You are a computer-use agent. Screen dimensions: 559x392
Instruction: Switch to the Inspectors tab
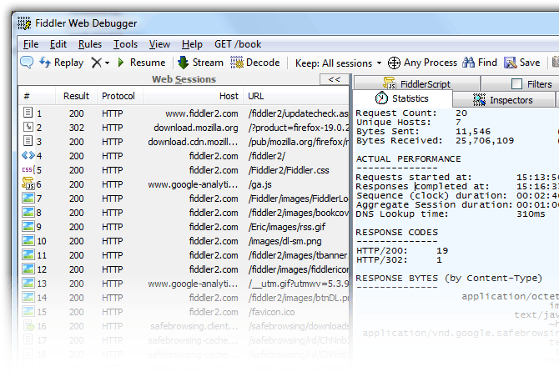point(503,100)
